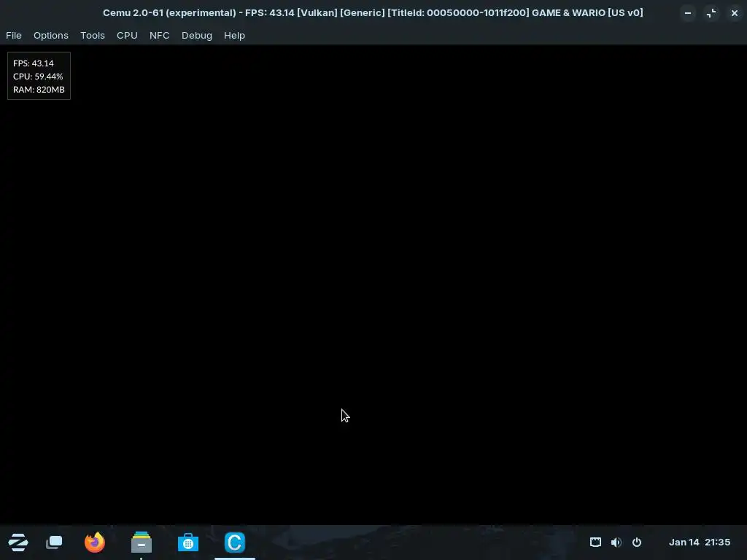Open the wired network tray icon
Screen dimensions: 747x560
point(595,542)
